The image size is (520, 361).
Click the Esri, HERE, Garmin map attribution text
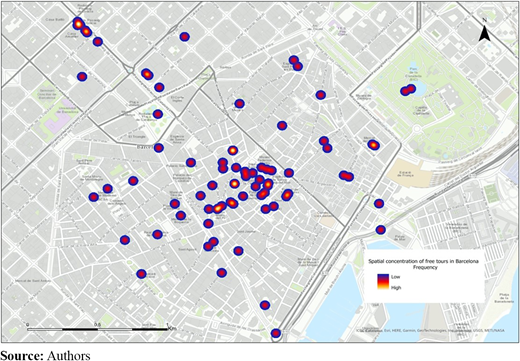(430, 331)
